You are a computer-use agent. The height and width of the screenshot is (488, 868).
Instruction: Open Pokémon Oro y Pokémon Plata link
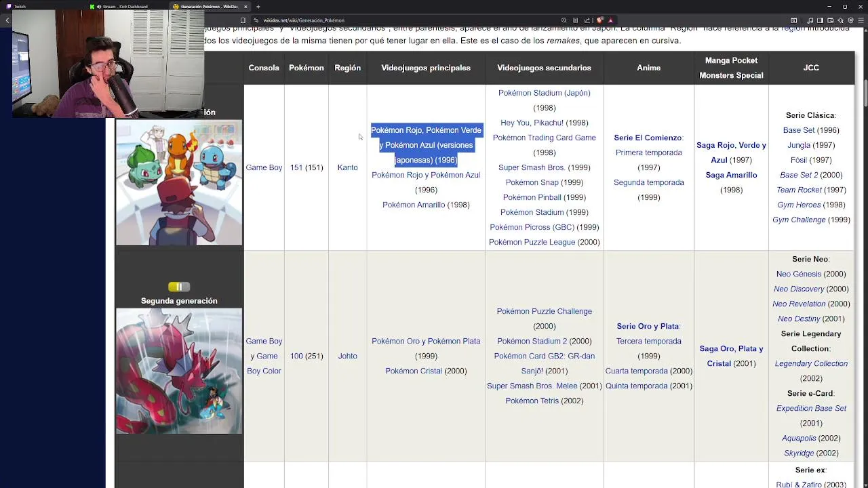(426, 341)
